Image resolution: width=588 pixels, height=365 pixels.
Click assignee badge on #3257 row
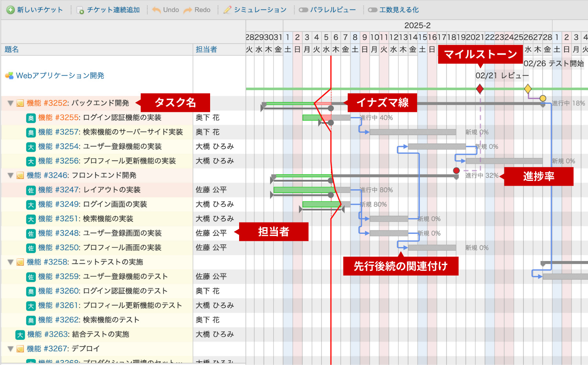[31, 133]
